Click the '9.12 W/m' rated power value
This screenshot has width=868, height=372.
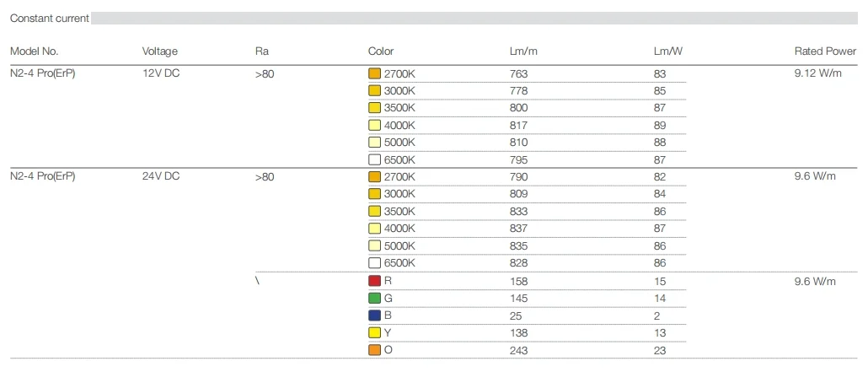[x=817, y=73]
